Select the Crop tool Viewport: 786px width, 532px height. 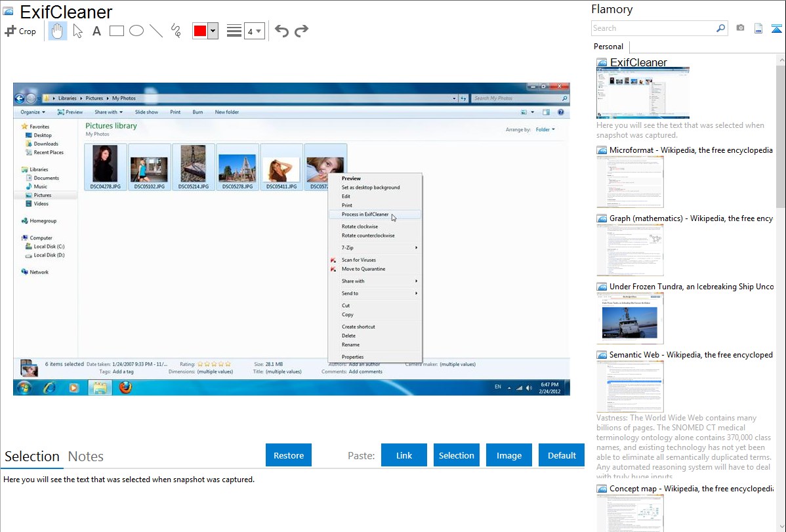coord(20,31)
